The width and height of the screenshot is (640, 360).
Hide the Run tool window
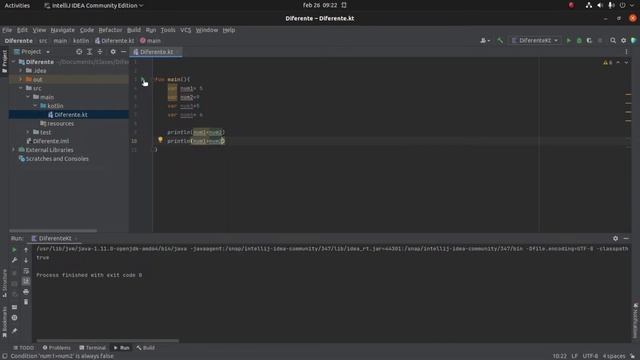[x=626, y=238]
